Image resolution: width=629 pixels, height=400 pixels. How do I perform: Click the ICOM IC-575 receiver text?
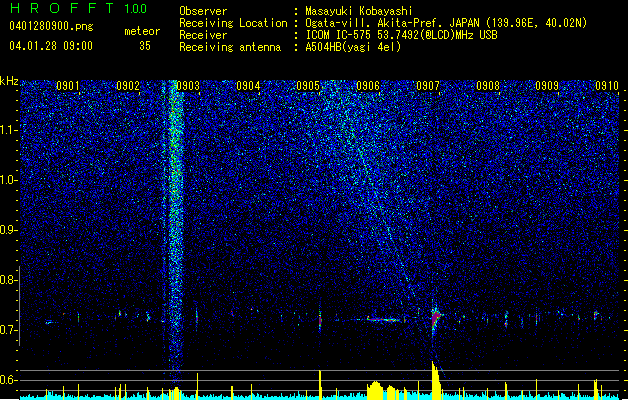(401, 35)
